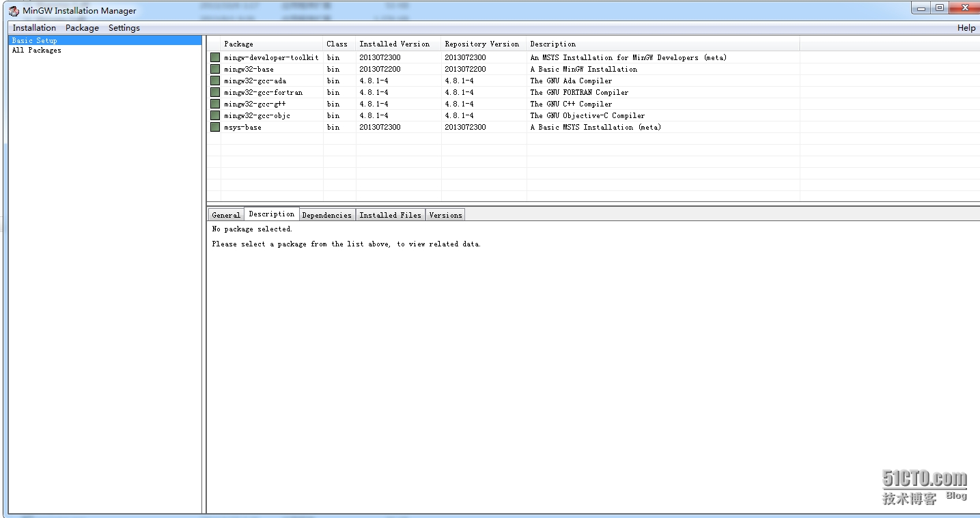This screenshot has width=980, height=518.
Task: Sort by the Package column header
Action: coord(272,44)
